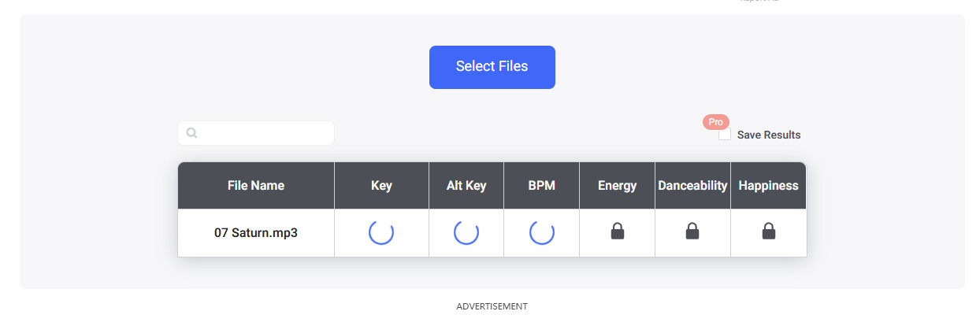Click the Select Files button
This screenshot has width=980, height=326.
(492, 67)
